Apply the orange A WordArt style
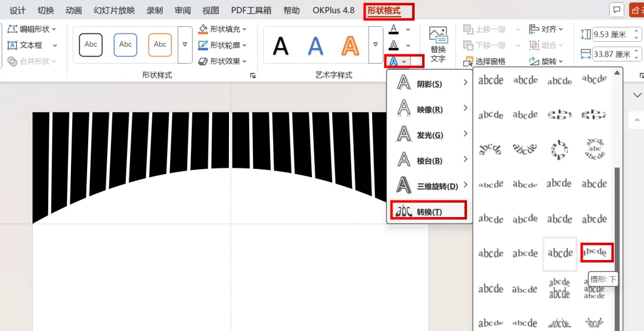Viewport: 644px width, 331px height. (x=350, y=45)
